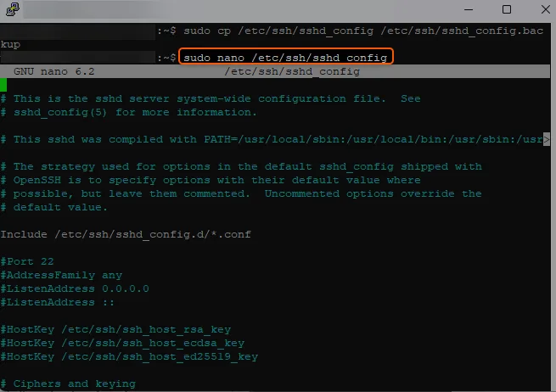Click the green cursor block in nano

[x=3, y=85]
